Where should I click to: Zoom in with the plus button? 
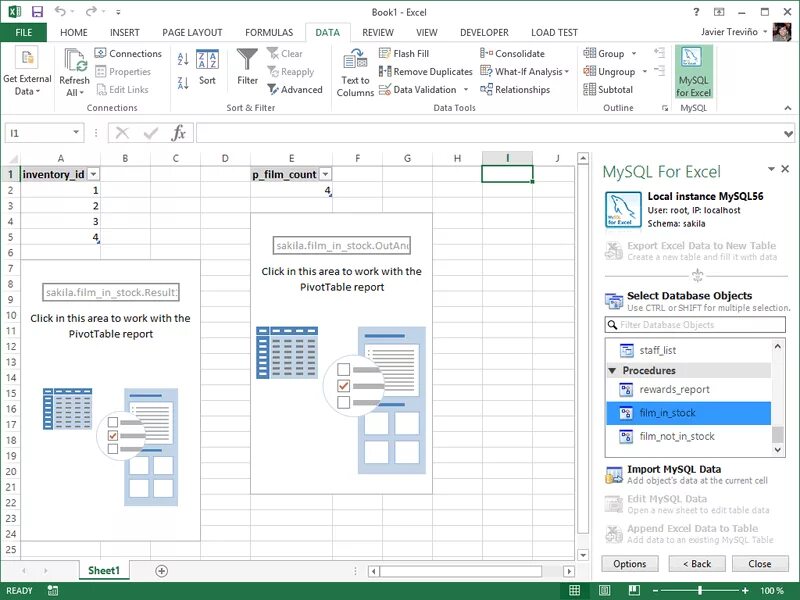click(745, 590)
